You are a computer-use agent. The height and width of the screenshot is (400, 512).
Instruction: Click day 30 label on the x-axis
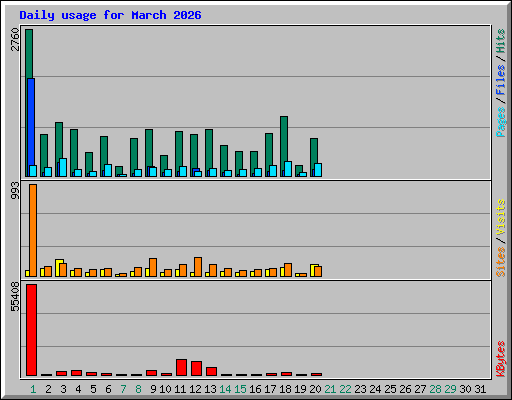(465, 389)
